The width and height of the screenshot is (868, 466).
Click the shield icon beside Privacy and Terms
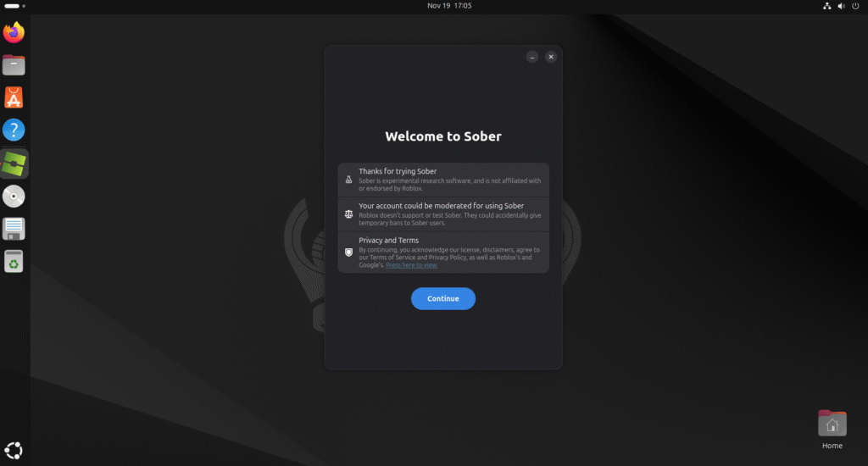click(x=348, y=252)
